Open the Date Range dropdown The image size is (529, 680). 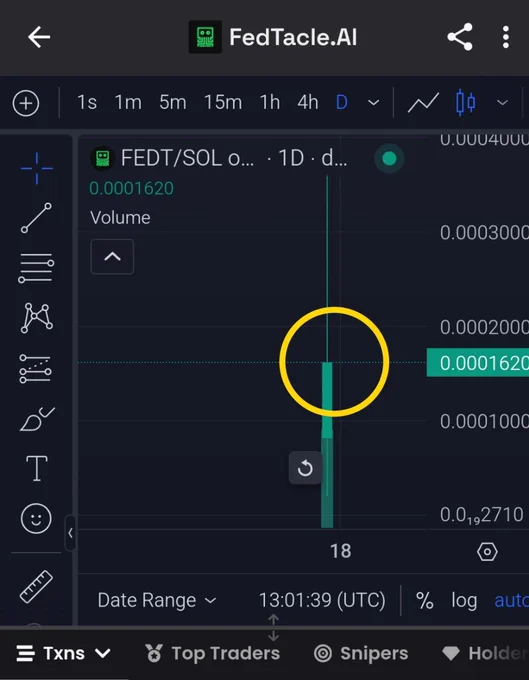click(157, 600)
